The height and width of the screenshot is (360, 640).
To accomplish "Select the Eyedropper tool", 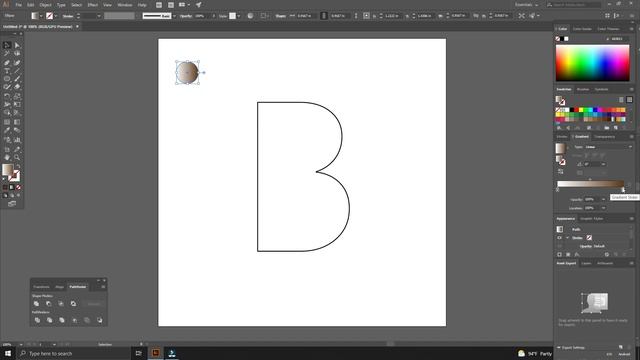I will point(7,131).
